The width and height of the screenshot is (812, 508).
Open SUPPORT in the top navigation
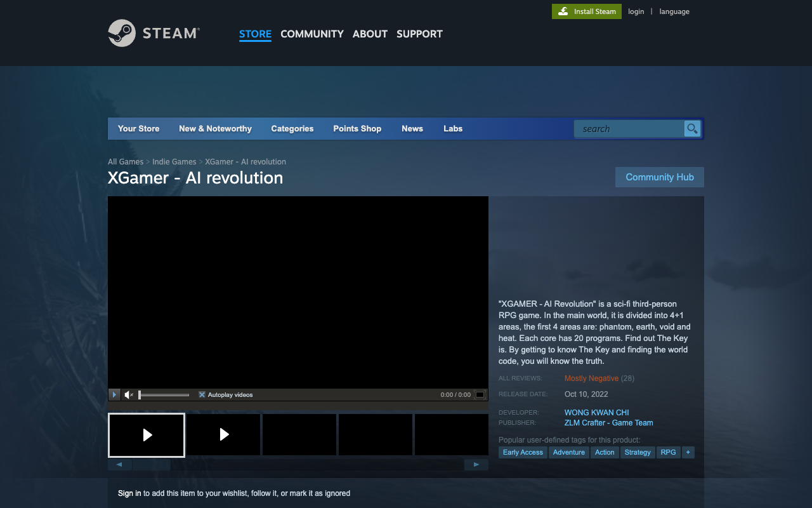point(419,34)
